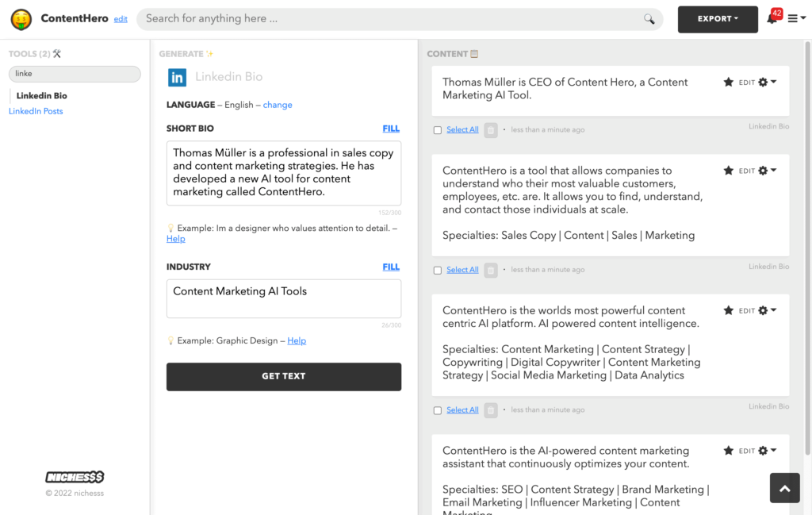This screenshot has height=515, width=812.
Task: Star the 'worlds most powerful content' bio
Action: click(728, 310)
